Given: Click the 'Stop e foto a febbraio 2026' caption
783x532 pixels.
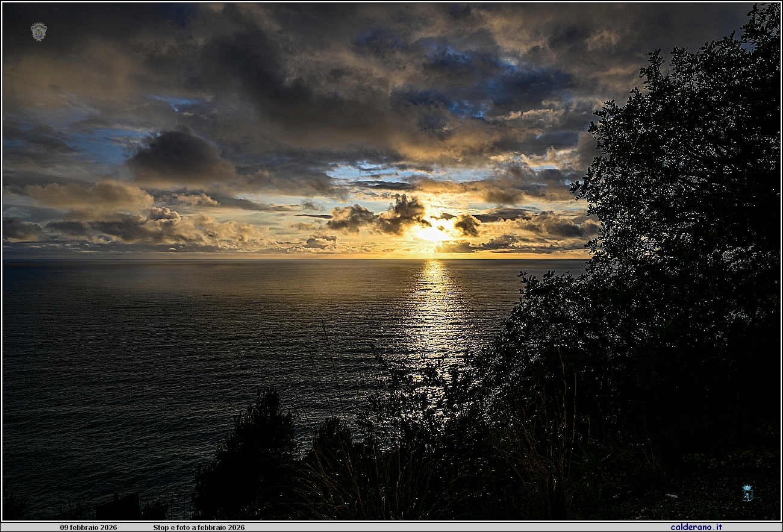Looking at the screenshot, I should click(x=199, y=527).
